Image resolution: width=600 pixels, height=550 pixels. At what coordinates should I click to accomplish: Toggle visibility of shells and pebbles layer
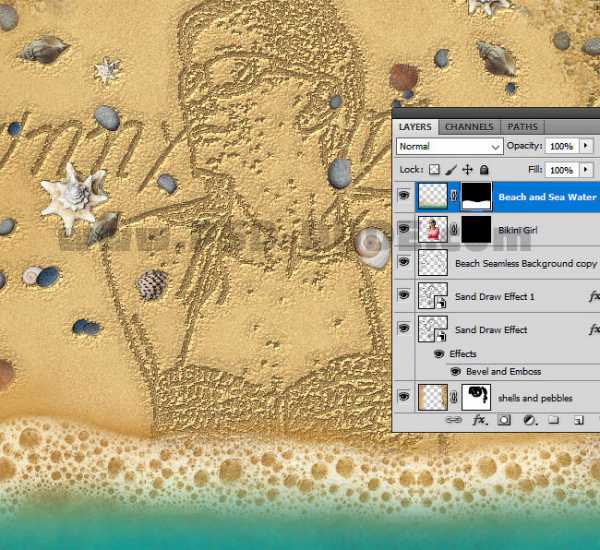[x=404, y=398]
